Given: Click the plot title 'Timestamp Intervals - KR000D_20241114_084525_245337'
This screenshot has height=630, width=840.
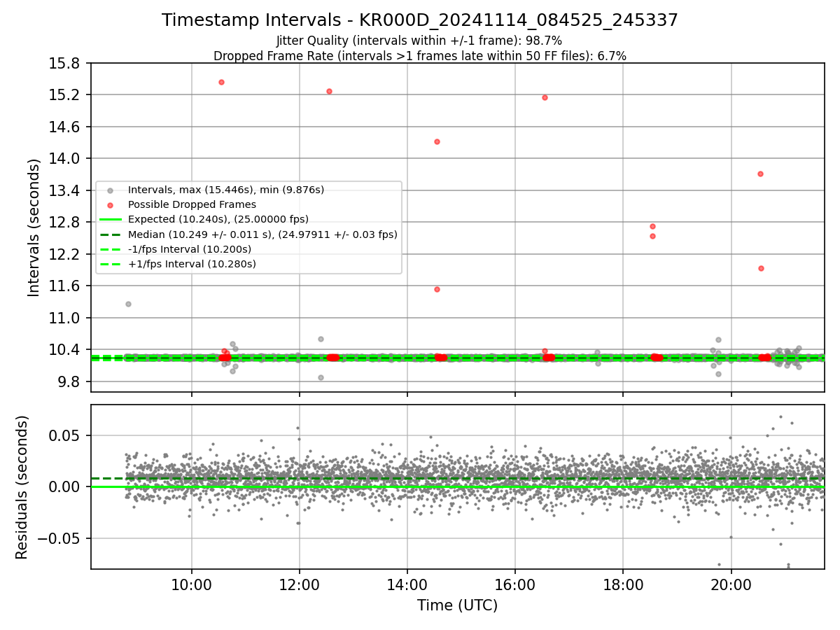Looking at the screenshot, I should pyautogui.click(x=420, y=20).
